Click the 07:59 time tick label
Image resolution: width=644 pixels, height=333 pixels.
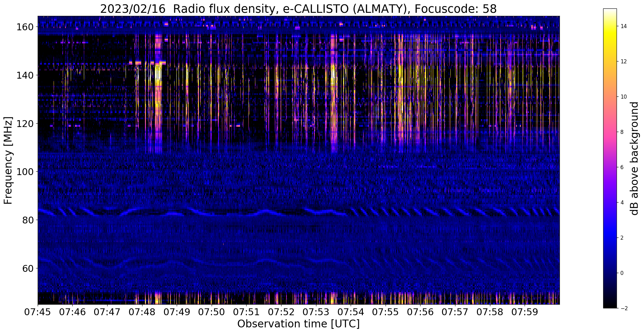525,312
